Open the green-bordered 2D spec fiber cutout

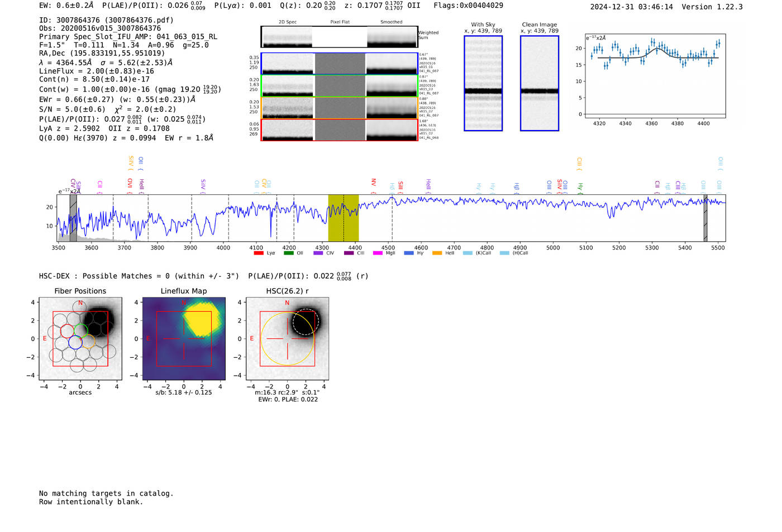tap(339, 86)
